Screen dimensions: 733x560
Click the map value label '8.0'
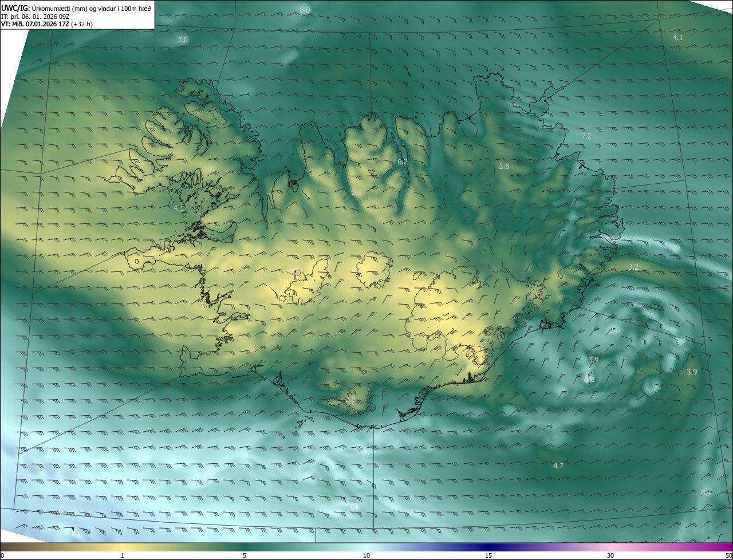tap(305, 10)
